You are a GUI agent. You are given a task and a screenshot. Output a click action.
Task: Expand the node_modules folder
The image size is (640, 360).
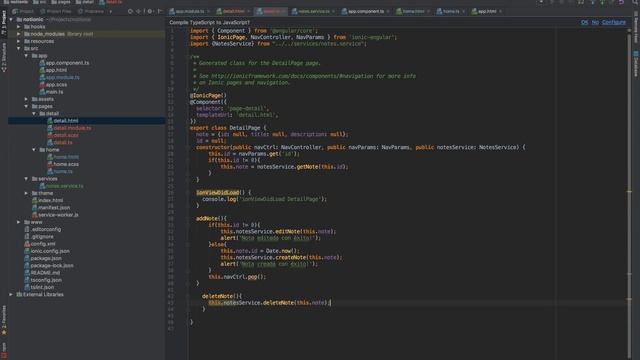point(19,34)
